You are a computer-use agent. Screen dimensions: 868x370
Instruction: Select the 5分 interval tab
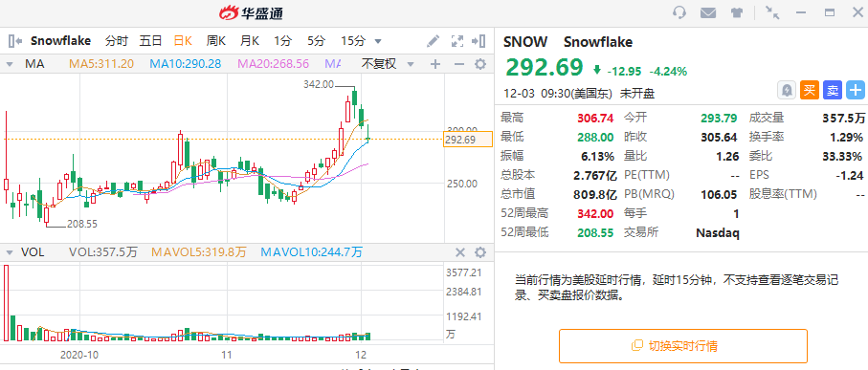tap(317, 41)
